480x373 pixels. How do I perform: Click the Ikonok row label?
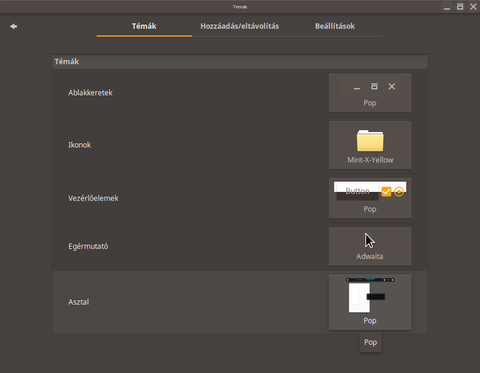pos(80,145)
